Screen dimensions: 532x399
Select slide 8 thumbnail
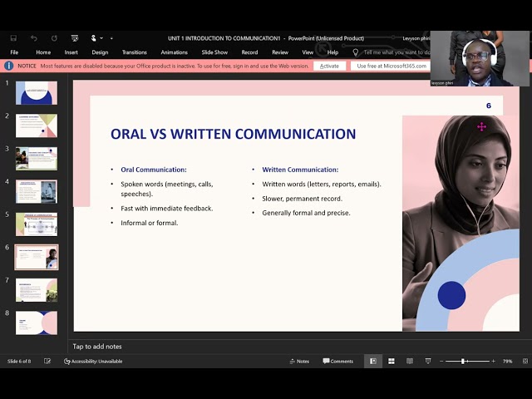37,323
